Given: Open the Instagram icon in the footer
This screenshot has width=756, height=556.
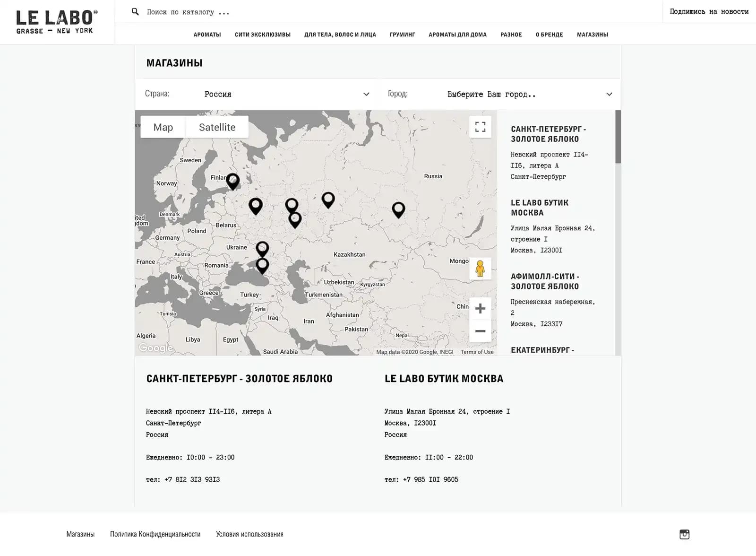Looking at the screenshot, I should pyautogui.click(x=684, y=534).
